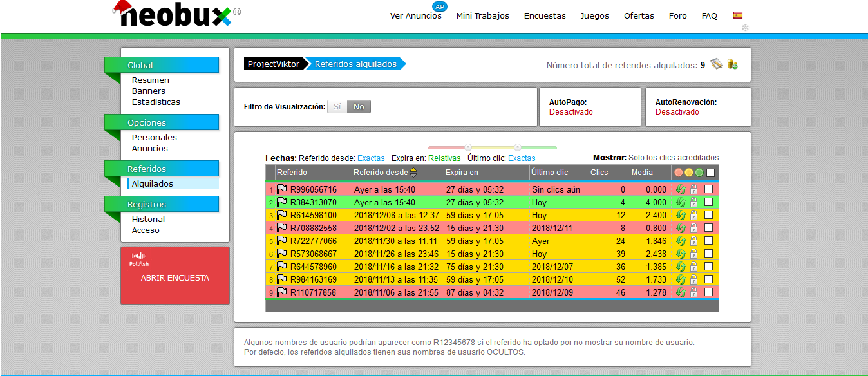Change Mostrar option Solo los clics acreditados
The height and width of the screenshot is (376, 868).
click(674, 158)
